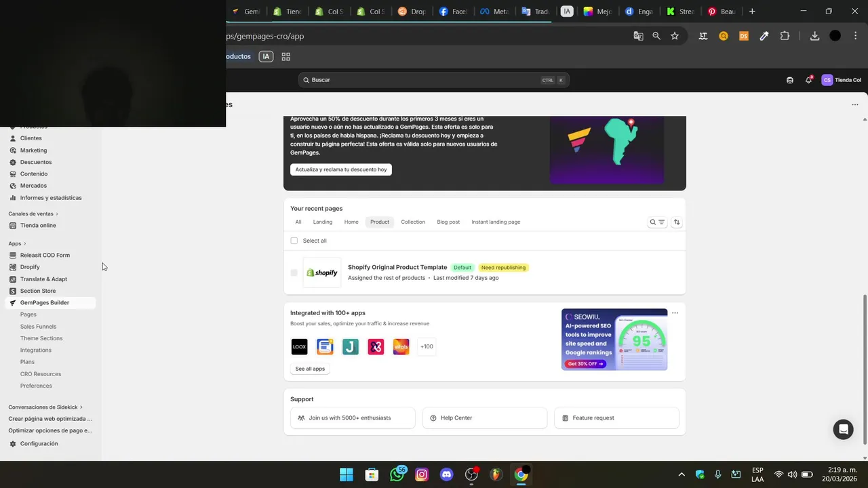Select the Landing pages tab

pos(323,222)
